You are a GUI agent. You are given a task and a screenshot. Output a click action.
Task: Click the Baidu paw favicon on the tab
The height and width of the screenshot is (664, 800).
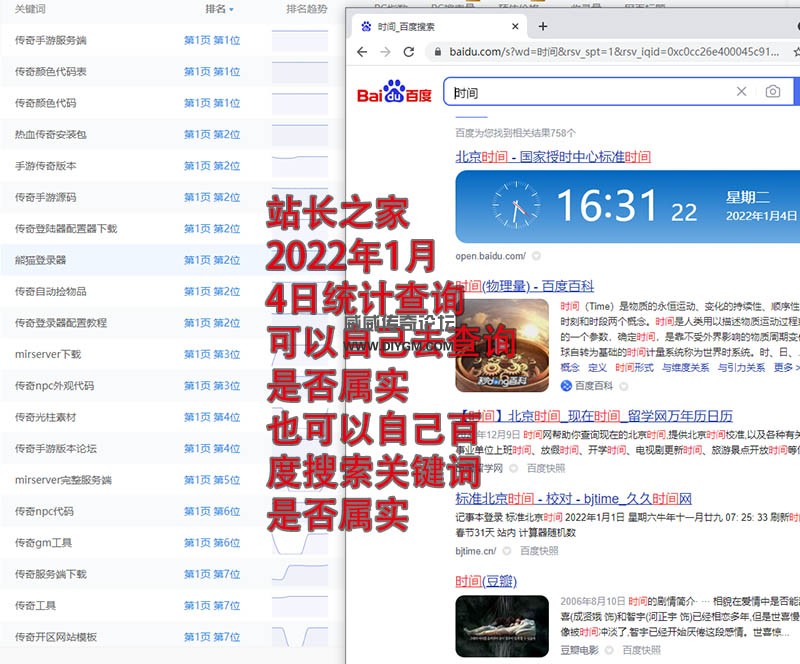pos(366,27)
